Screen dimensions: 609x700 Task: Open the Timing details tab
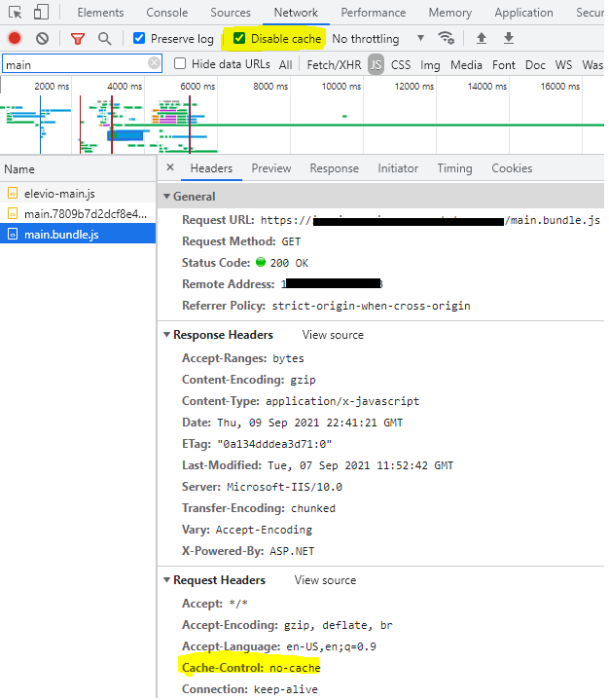[x=454, y=168]
